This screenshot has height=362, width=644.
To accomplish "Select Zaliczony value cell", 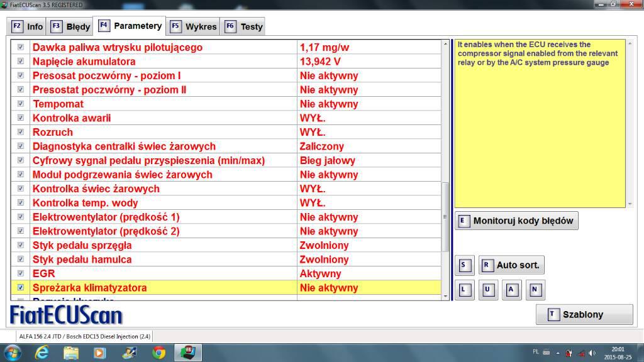I will coord(369,146).
